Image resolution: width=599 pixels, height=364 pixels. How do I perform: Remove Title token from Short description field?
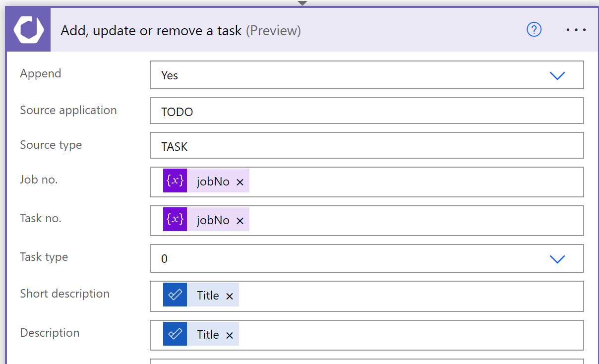tap(230, 296)
